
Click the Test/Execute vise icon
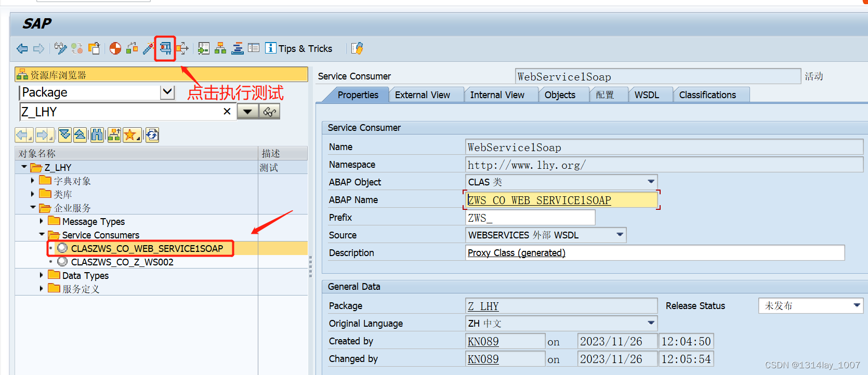[165, 49]
